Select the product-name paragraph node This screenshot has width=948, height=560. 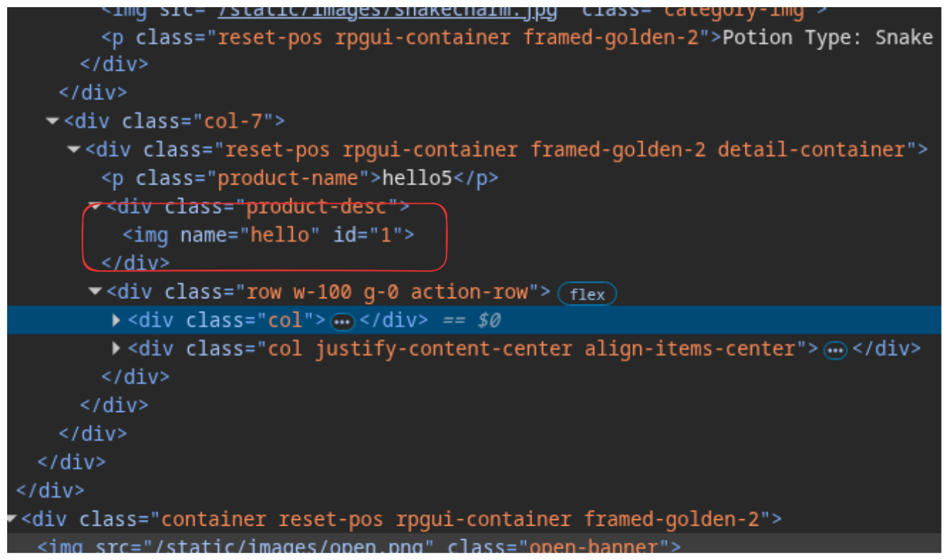(300, 178)
